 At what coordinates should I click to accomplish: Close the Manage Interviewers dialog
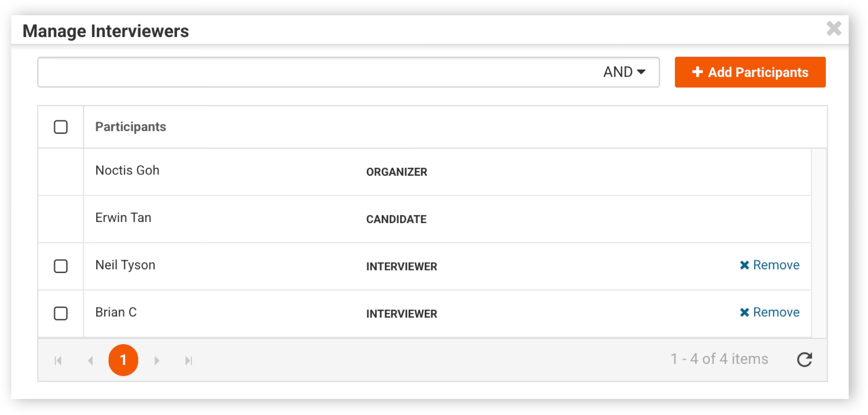pos(834,29)
